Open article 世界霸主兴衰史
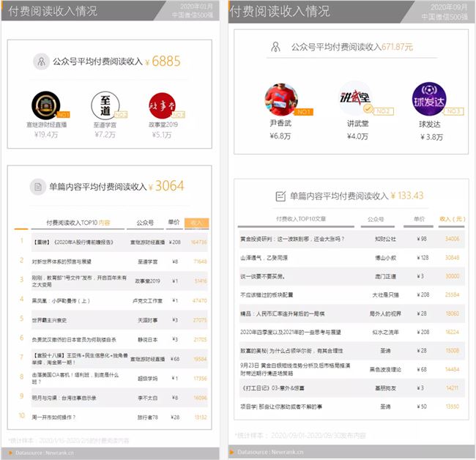Screen dimensions: 476x460 tap(49, 320)
